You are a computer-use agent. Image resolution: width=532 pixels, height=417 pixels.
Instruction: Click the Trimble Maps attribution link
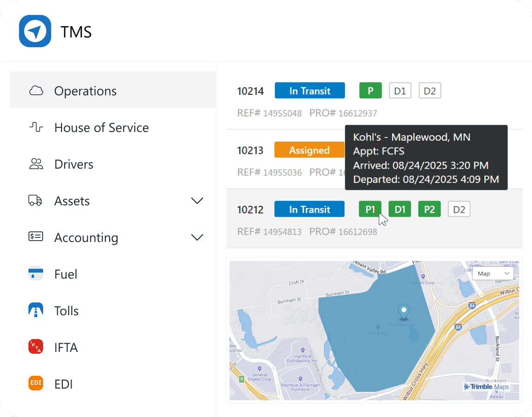[x=488, y=387]
